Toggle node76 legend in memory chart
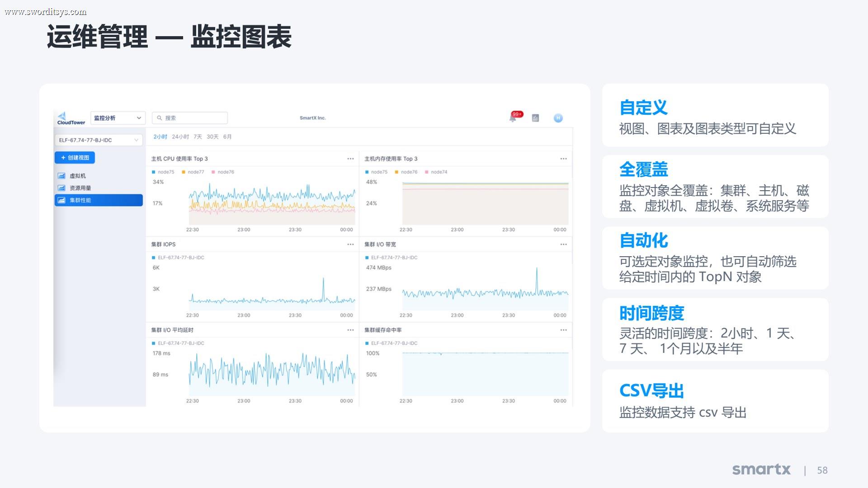This screenshot has width=868, height=488. tap(406, 172)
